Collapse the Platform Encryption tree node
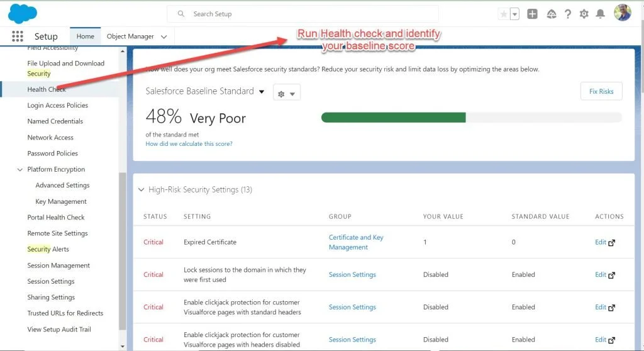 (x=19, y=169)
